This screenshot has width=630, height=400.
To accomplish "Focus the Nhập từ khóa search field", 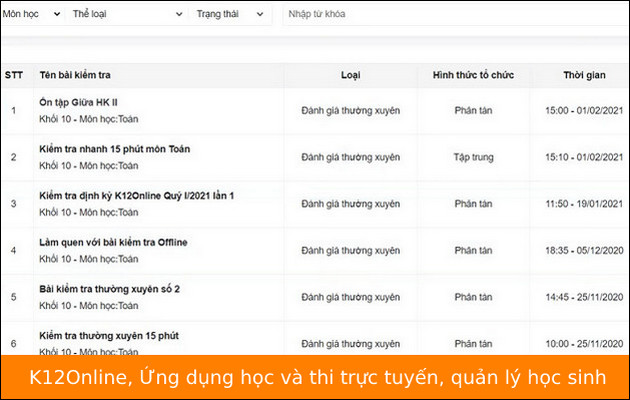I will 456,14.
